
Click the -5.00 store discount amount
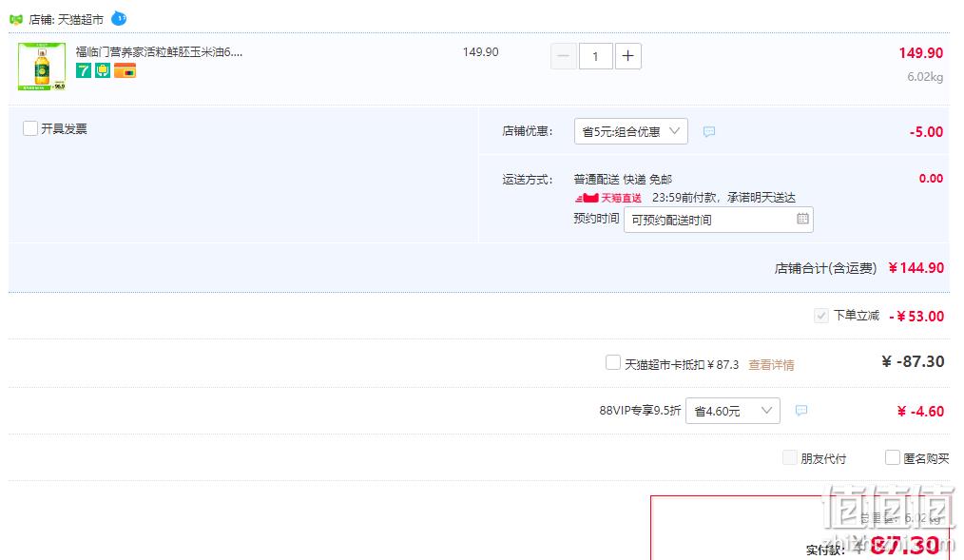click(926, 131)
